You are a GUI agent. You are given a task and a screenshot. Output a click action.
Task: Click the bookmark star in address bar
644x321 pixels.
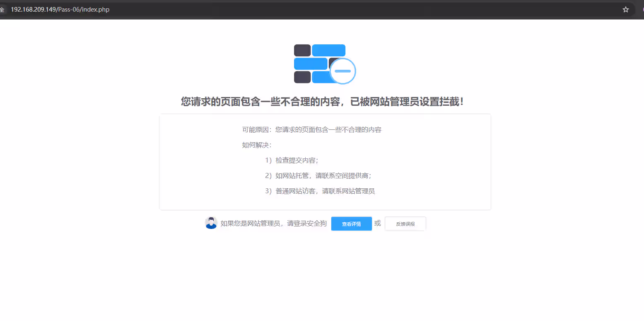[x=625, y=10]
